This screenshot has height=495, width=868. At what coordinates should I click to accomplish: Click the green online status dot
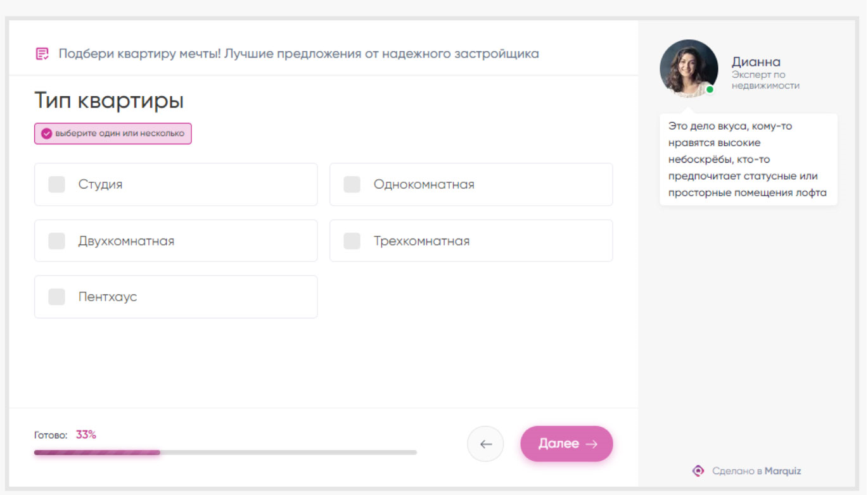(x=710, y=90)
